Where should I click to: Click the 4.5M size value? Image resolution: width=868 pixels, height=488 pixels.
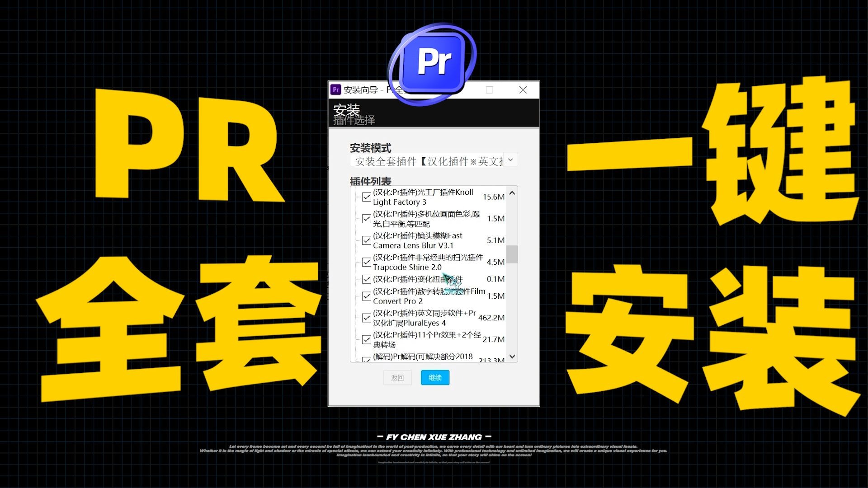(x=495, y=262)
